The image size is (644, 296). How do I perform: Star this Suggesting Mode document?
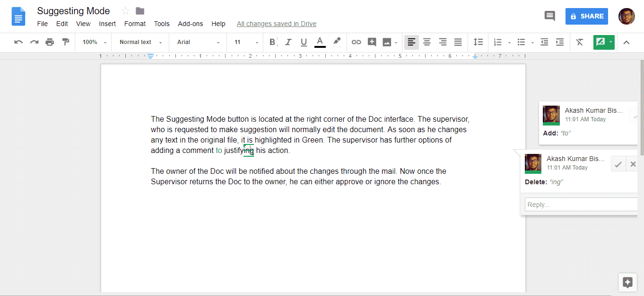point(125,11)
